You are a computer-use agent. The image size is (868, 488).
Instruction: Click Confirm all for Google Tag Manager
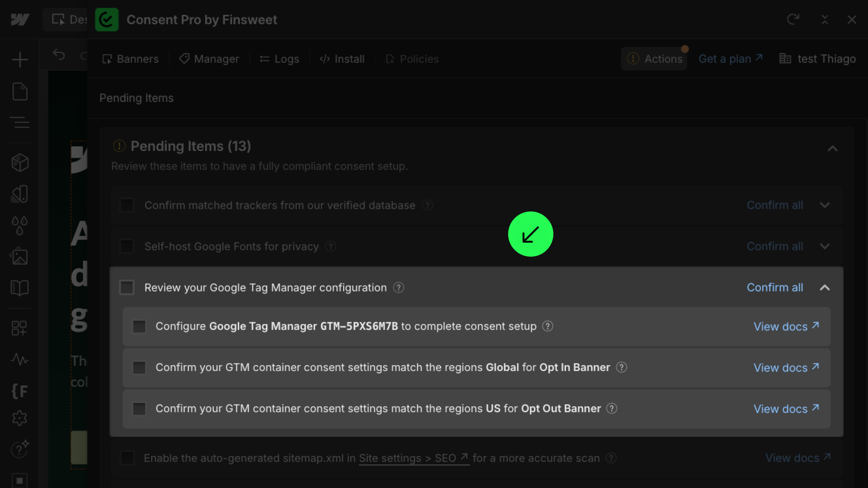tap(774, 287)
